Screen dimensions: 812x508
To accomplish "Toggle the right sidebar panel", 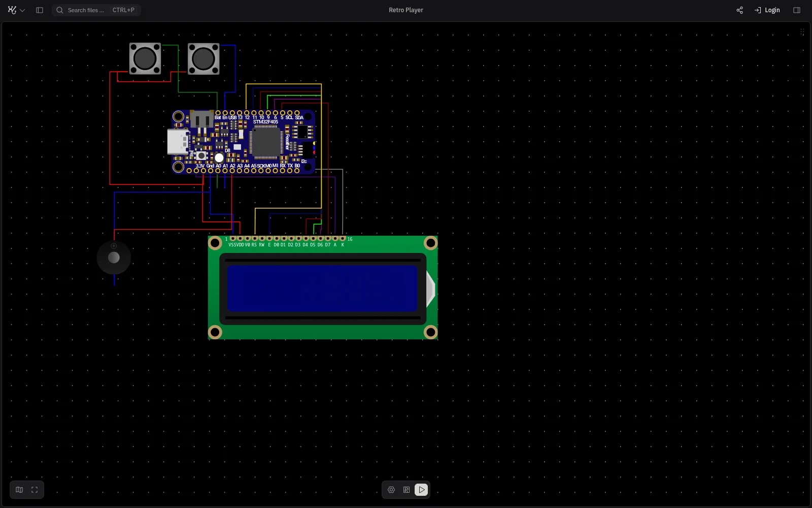I will click(797, 10).
